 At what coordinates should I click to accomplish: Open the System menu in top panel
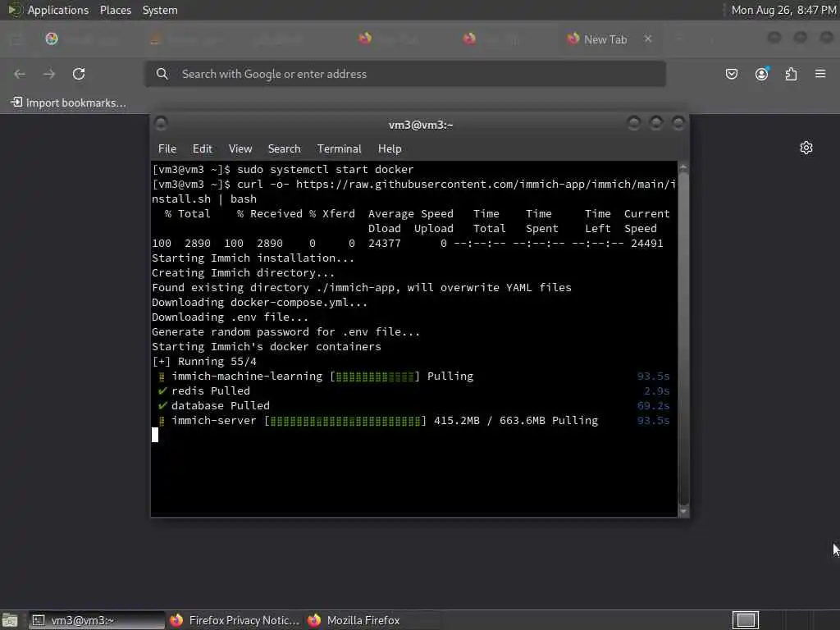160,10
